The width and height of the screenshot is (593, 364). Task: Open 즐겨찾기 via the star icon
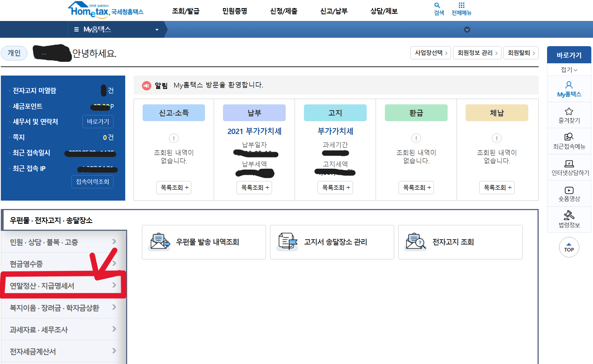click(x=569, y=111)
